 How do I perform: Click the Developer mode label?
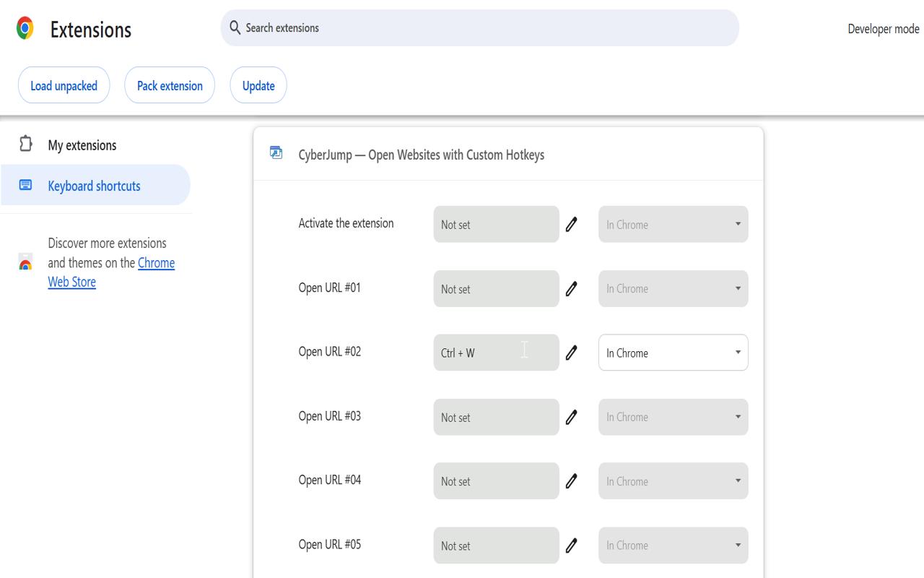[x=884, y=29]
